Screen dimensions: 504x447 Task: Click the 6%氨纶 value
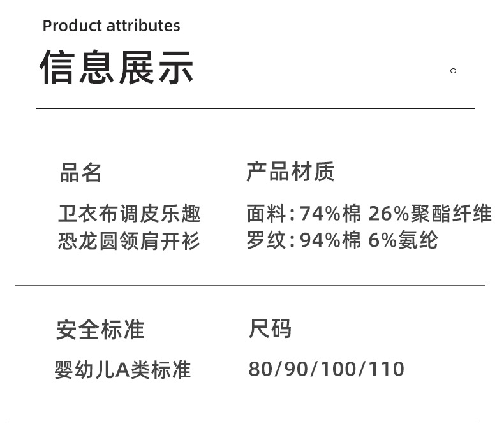403,241
